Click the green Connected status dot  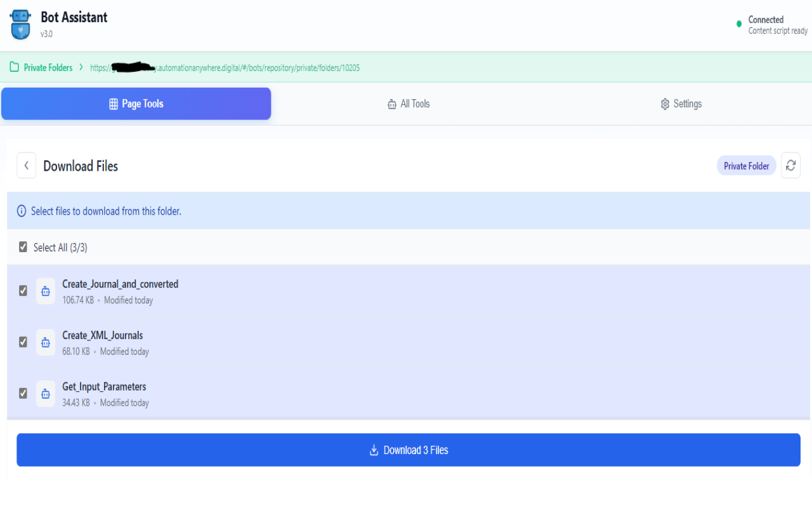[x=739, y=24]
